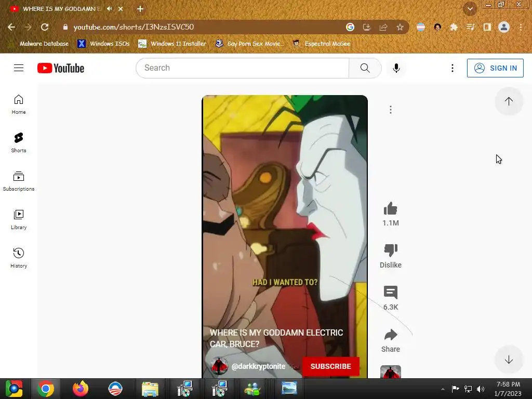Open the @darkkryptonite channel link
This screenshot has height=399, width=532.
coord(258,366)
